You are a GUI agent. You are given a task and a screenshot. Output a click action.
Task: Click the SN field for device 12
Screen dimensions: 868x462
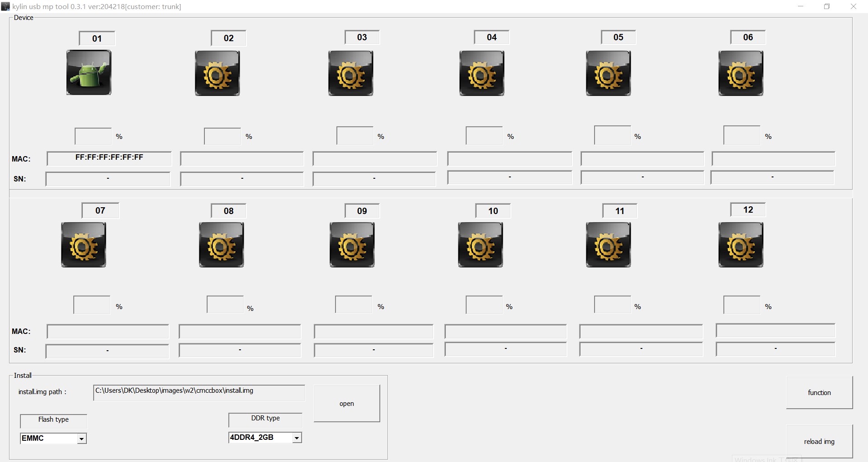[x=775, y=349]
